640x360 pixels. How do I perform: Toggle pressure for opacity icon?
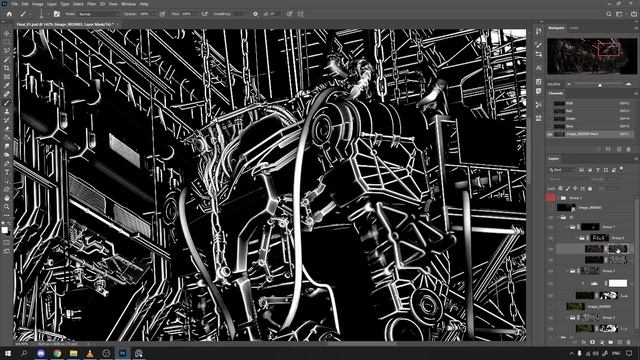[162, 14]
